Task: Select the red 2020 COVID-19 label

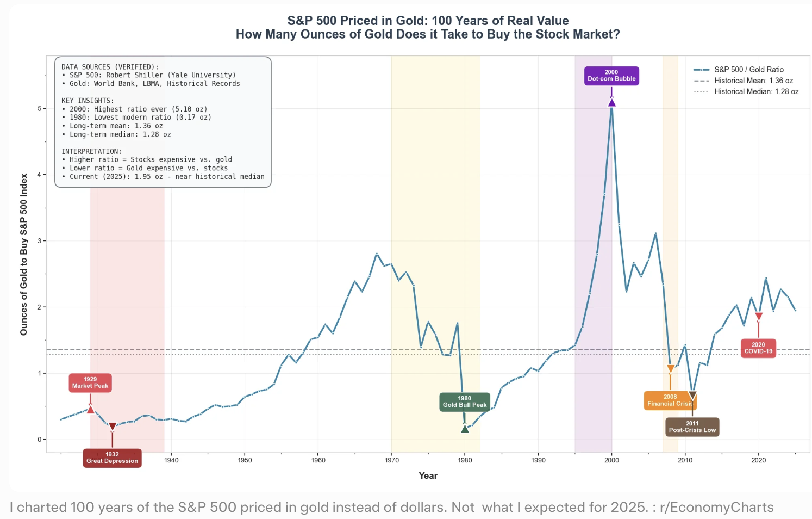Action: tap(758, 348)
